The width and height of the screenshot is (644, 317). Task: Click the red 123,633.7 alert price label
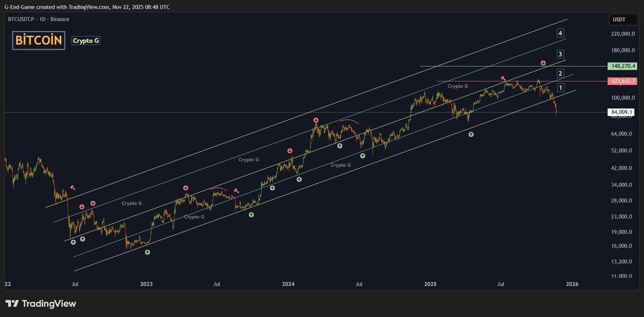click(x=623, y=81)
